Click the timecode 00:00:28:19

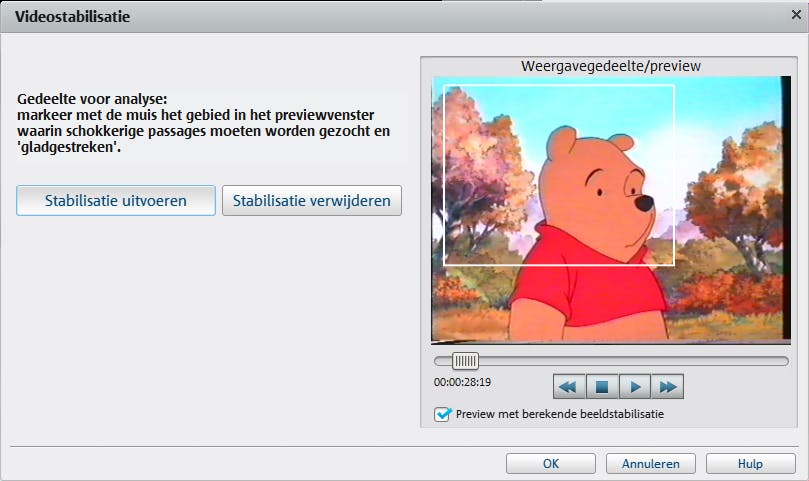(x=462, y=382)
